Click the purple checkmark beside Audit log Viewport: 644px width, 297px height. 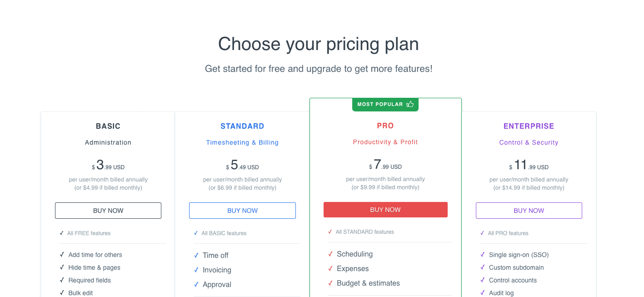click(x=482, y=293)
